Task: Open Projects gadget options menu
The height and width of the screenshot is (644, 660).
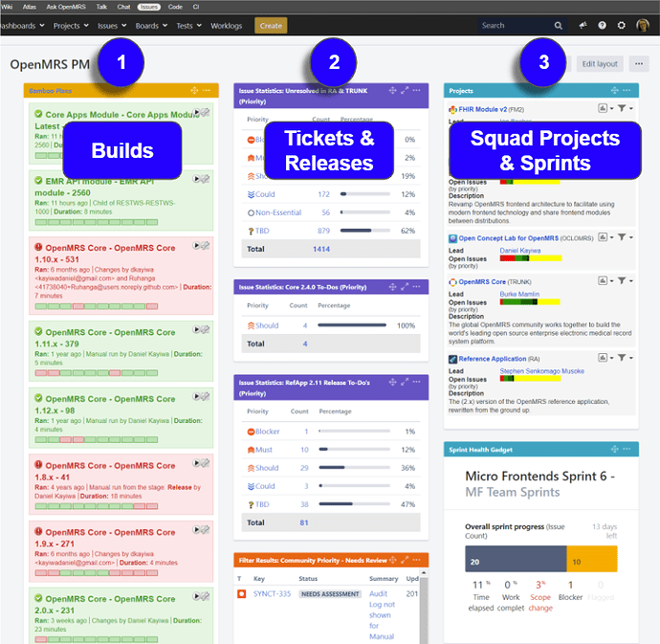Action: (627, 91)
